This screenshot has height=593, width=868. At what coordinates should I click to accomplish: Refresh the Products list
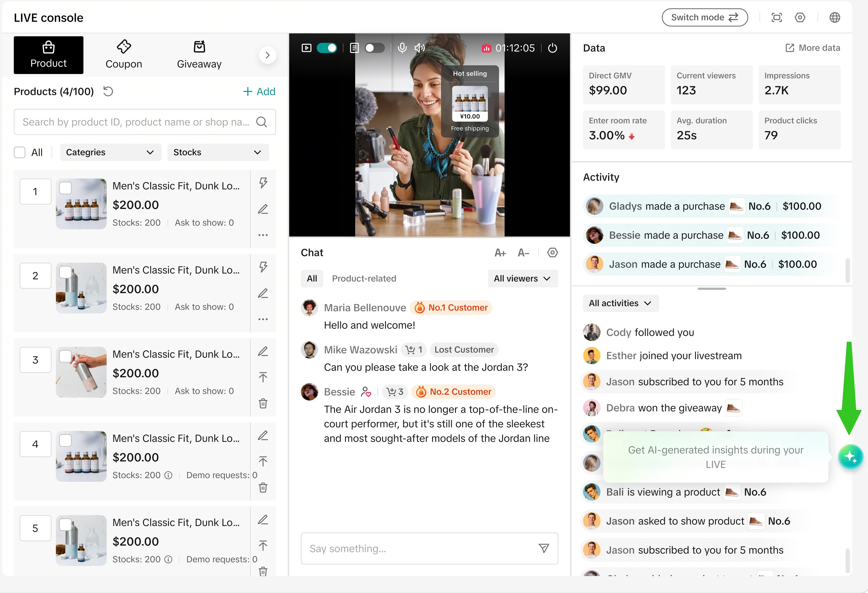108,92
